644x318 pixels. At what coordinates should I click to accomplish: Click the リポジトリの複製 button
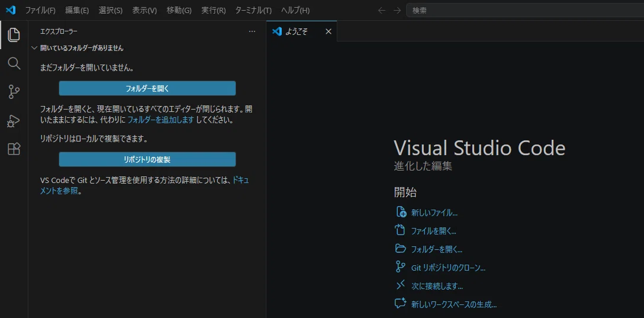click(147, 159)
